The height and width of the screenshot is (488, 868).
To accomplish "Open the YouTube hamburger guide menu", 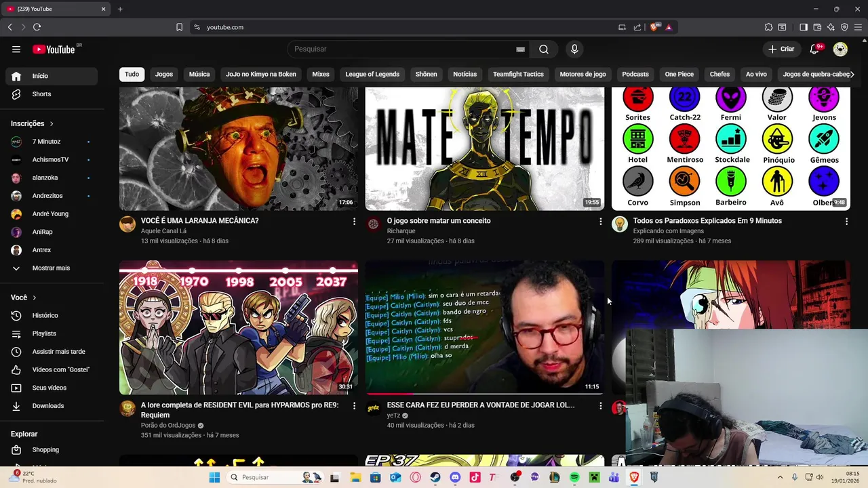I will pos(16,49).
